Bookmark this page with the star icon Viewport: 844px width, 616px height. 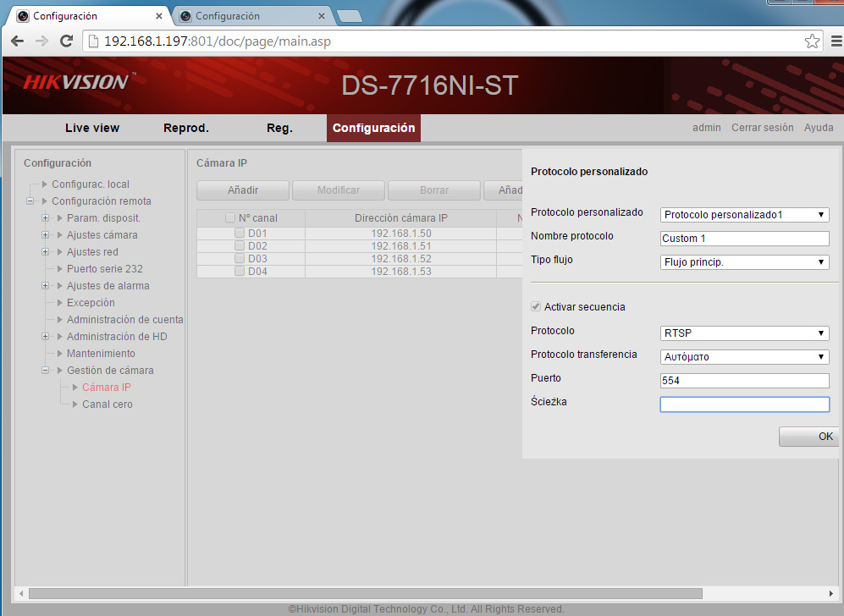[812, 41]
